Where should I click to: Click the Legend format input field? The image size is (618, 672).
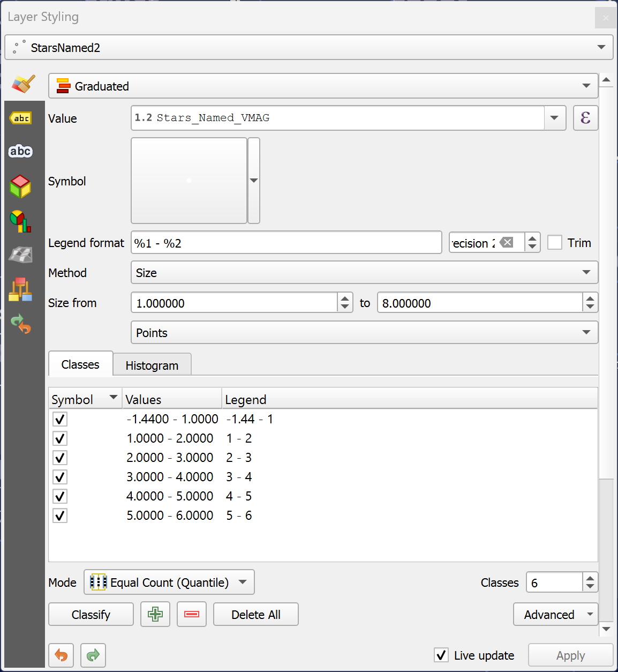click(286, 243)
